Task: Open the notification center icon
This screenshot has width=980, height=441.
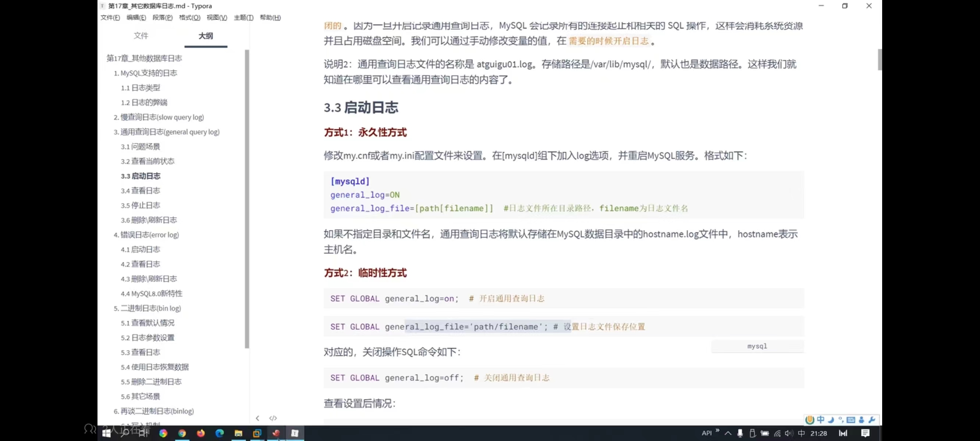Action: coord(866,433)
